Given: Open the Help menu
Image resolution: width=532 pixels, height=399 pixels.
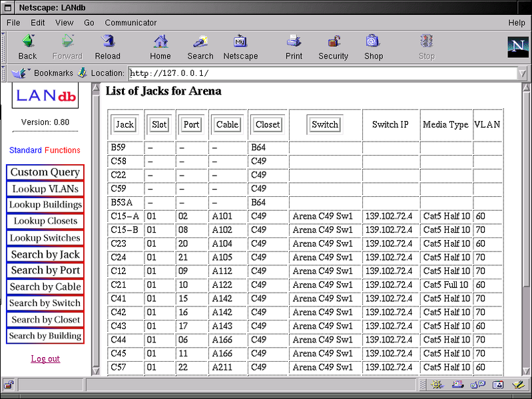Looking at the screenshot, I should click(x=517, y=23).
